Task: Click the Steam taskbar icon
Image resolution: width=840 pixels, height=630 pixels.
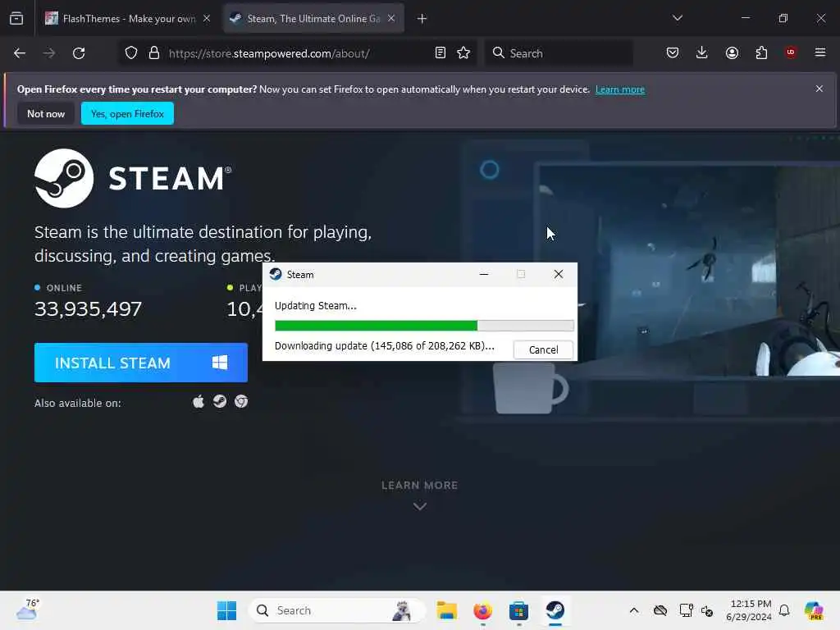Action: coord(555,610)
